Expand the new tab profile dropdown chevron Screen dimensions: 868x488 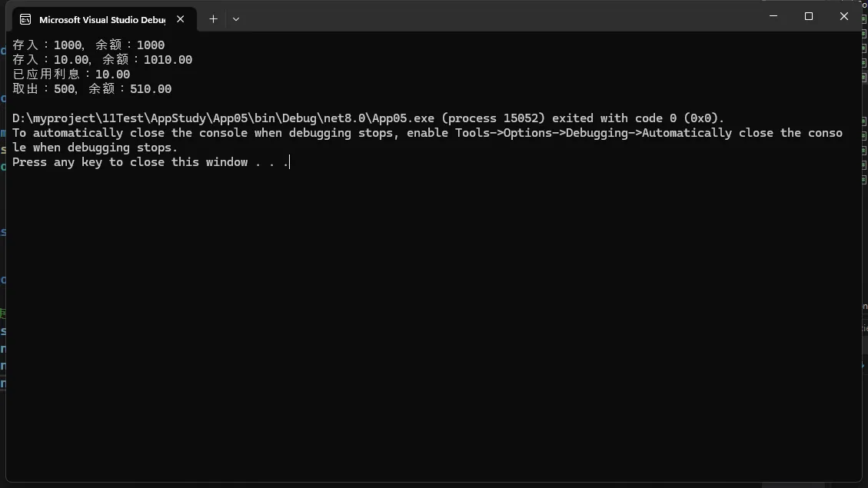click(236, 18)
